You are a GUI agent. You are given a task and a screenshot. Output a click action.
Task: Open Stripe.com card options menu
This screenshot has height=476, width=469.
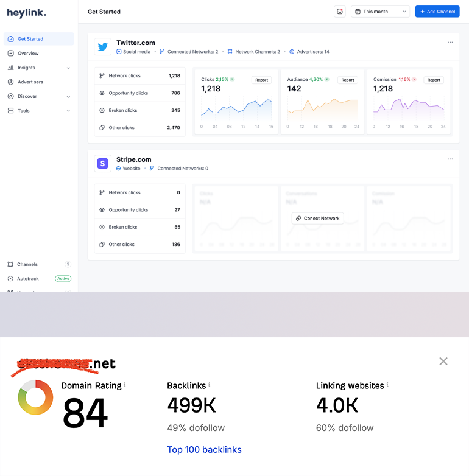[450, 159]
